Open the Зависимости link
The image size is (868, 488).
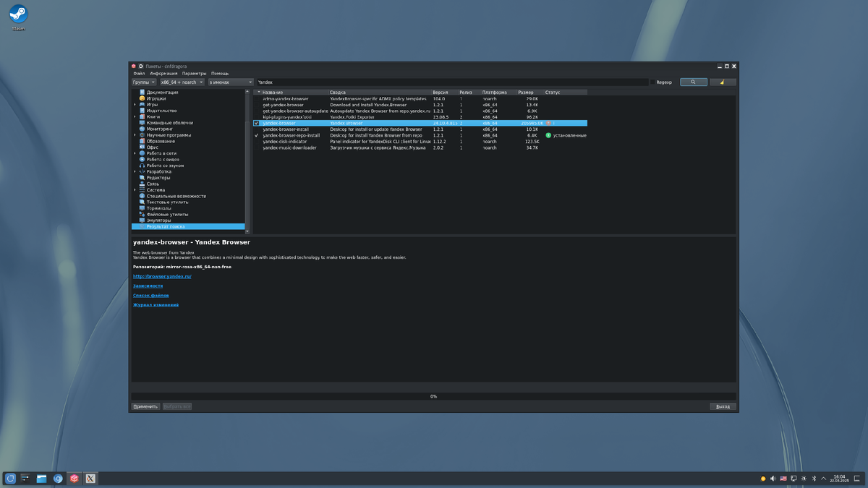tap(148, 286)
